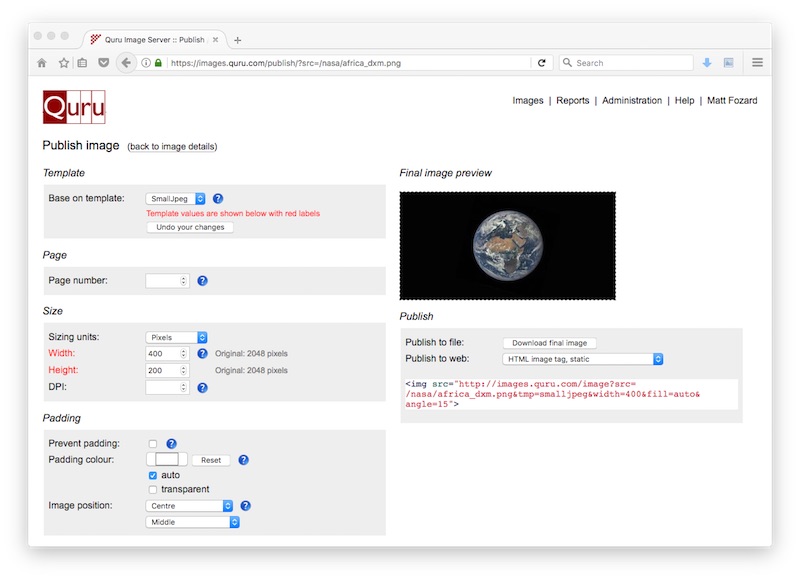Open the Padding colour swatch picker
Image resolution: width=800 pixels, height=580 pixels.
(167, 459)
